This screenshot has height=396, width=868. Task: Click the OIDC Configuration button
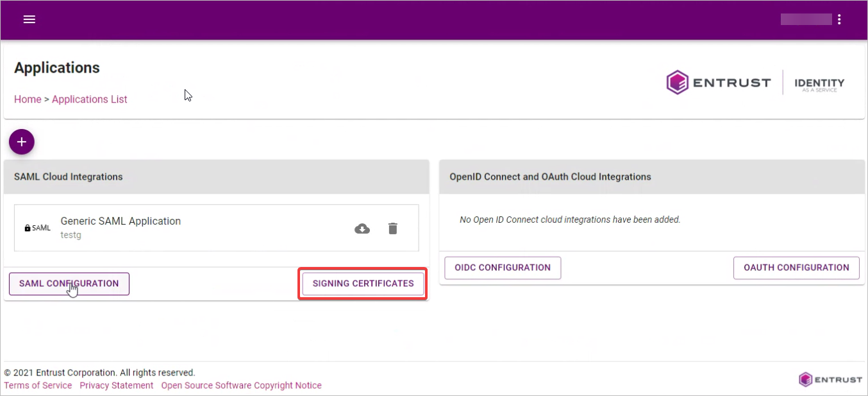(x=503, y=268)
